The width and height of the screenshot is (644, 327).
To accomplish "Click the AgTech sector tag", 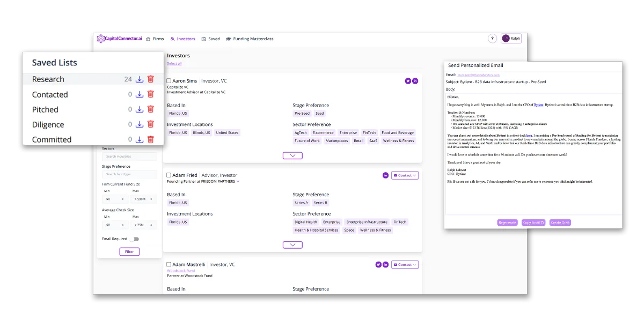I will coord(301,132).
